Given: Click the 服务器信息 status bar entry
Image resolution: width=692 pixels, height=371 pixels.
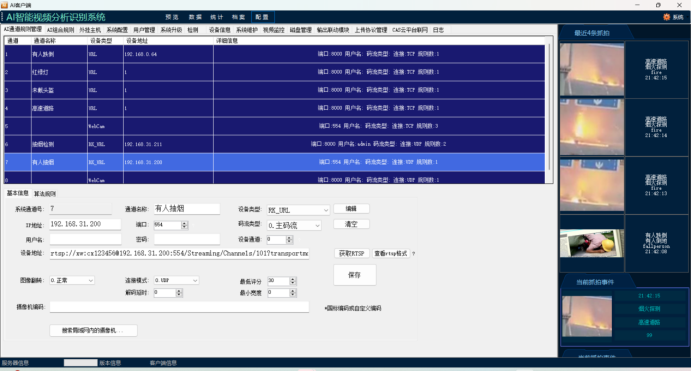Looking at the screenshot, I should point(15,363).
